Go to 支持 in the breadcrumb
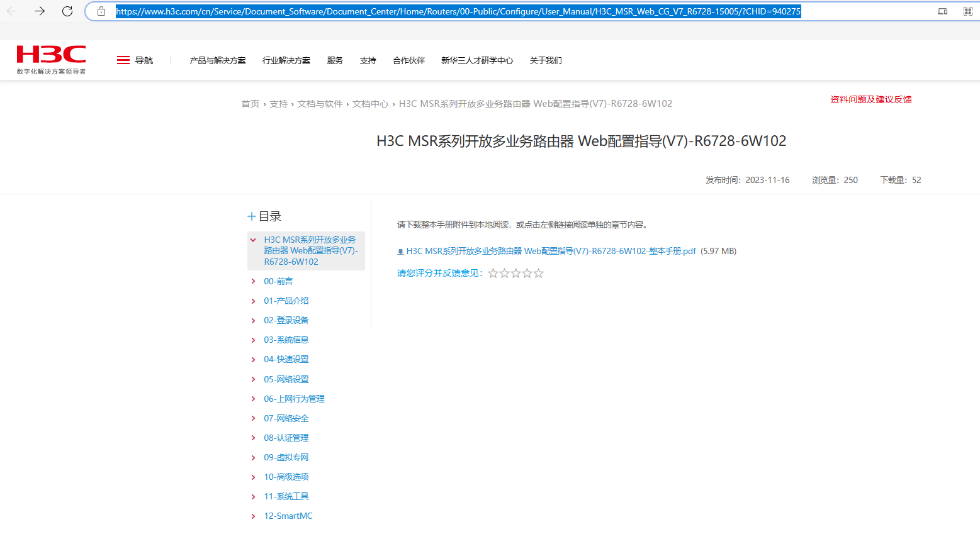The image size is (980, 544). pos(279,104)
